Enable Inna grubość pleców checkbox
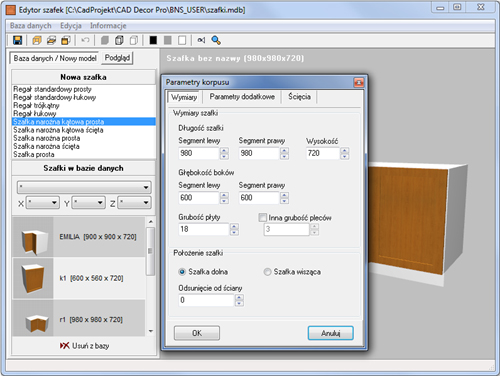The height and width of the screenshot is (376, 500). [x=263, y=218]
